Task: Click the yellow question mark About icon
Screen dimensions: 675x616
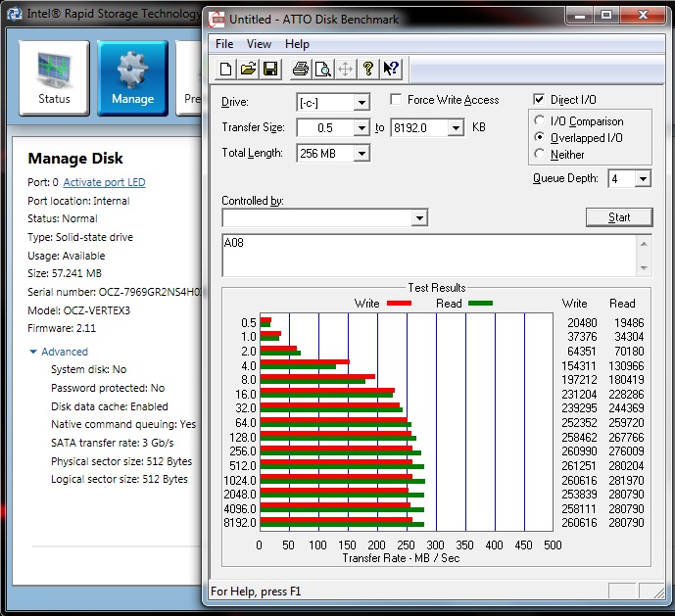Action: click(368, 69)
